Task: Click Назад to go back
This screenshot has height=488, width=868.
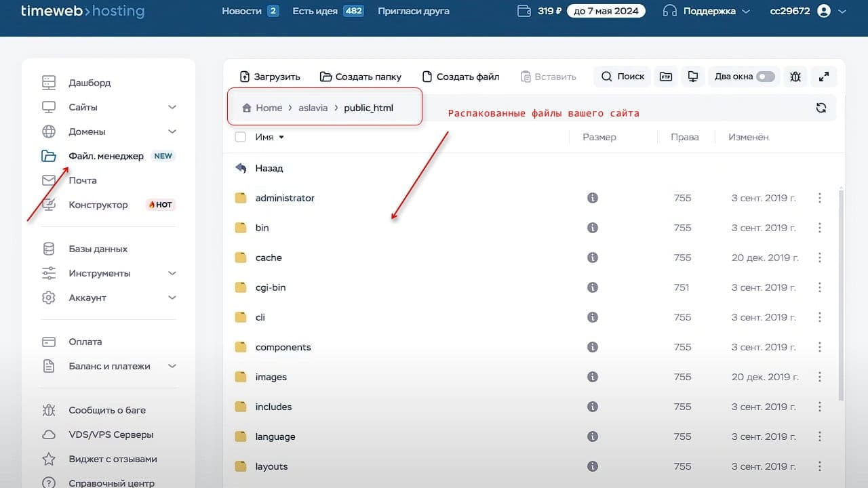Action: tap(269, 168)
